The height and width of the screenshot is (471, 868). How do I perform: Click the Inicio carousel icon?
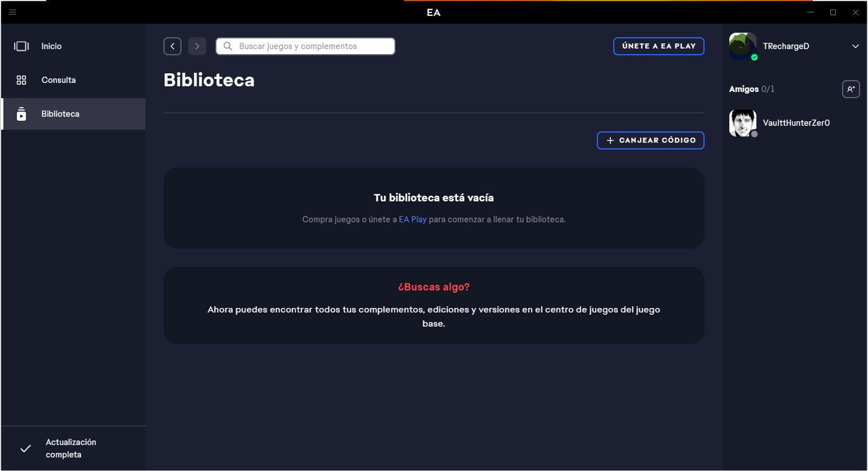21,46
